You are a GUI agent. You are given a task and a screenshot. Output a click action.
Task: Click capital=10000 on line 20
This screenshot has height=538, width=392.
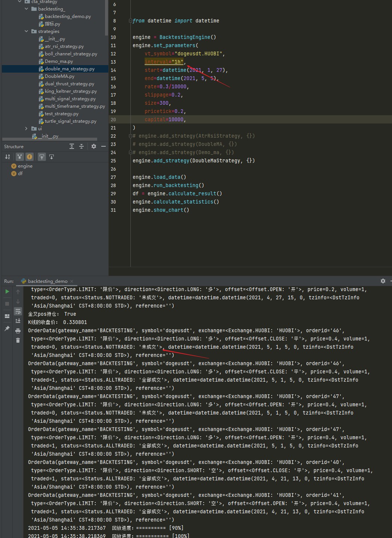164,119
